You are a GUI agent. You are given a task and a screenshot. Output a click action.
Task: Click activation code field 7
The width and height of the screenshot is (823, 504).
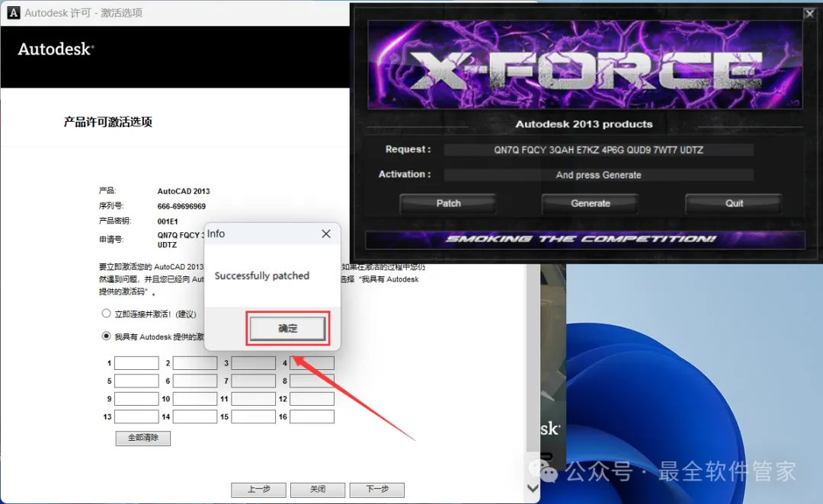(x=254, y=381)
